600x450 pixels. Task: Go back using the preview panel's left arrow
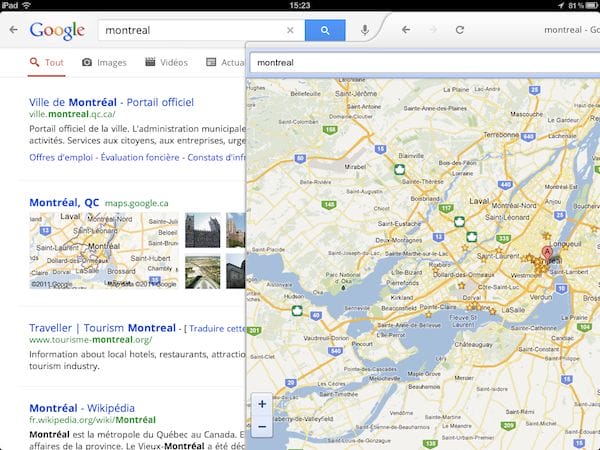pos(406,29)
